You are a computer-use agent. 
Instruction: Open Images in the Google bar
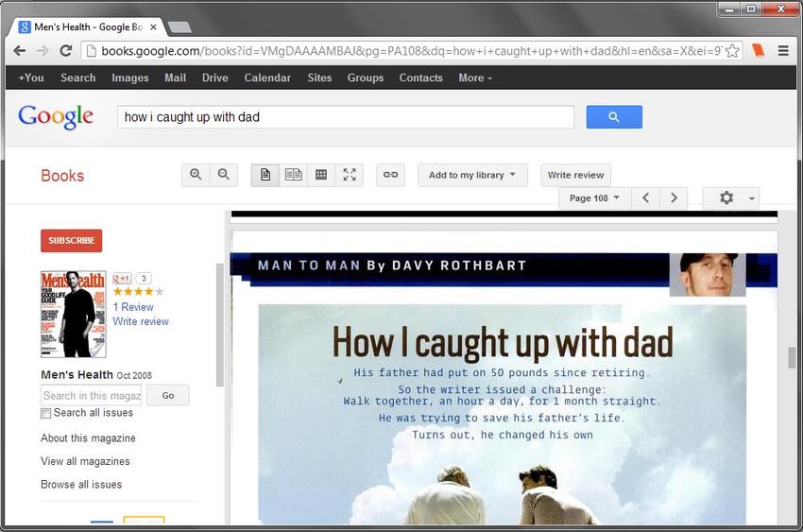(x=130, y=77)
